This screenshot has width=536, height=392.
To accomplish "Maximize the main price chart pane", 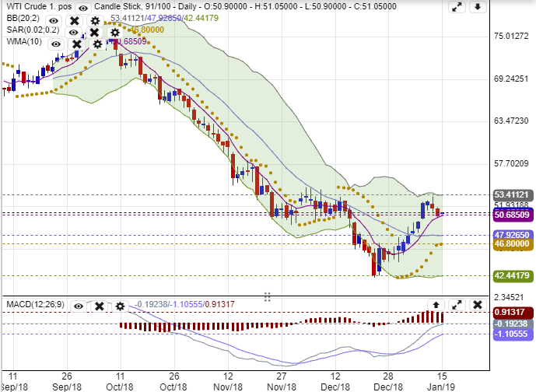I will (457, 8).
